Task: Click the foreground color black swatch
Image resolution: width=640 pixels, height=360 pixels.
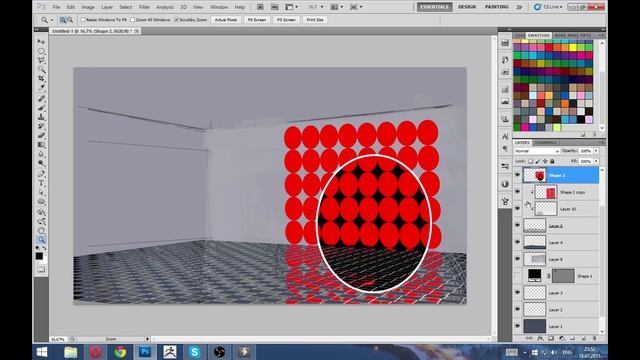Action: 39,256
